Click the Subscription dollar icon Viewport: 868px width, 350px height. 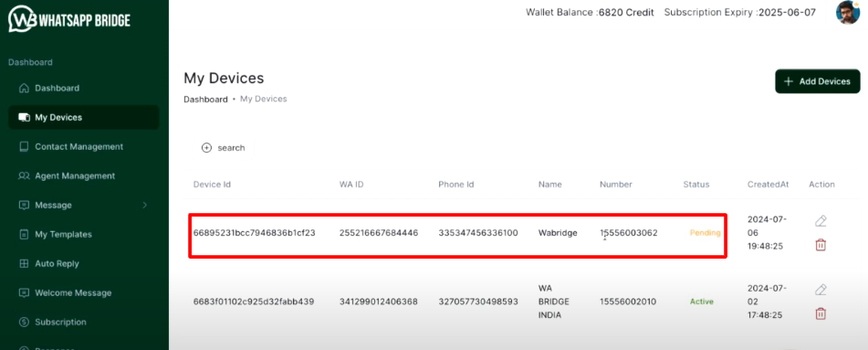[x=23, y=323]
